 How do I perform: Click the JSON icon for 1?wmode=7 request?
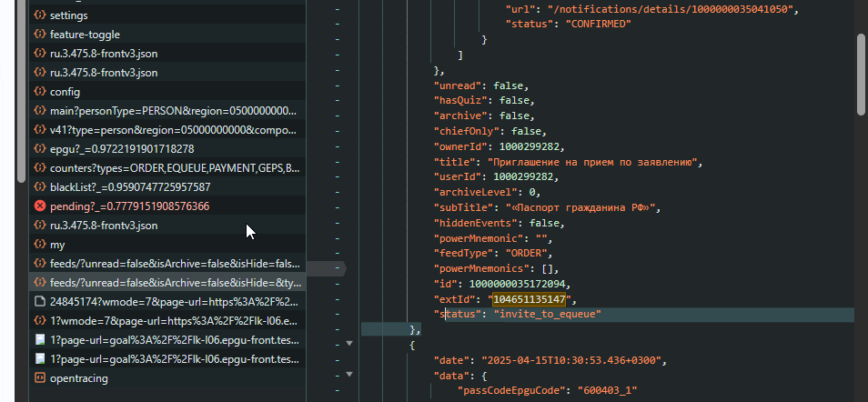click(39, 321)
